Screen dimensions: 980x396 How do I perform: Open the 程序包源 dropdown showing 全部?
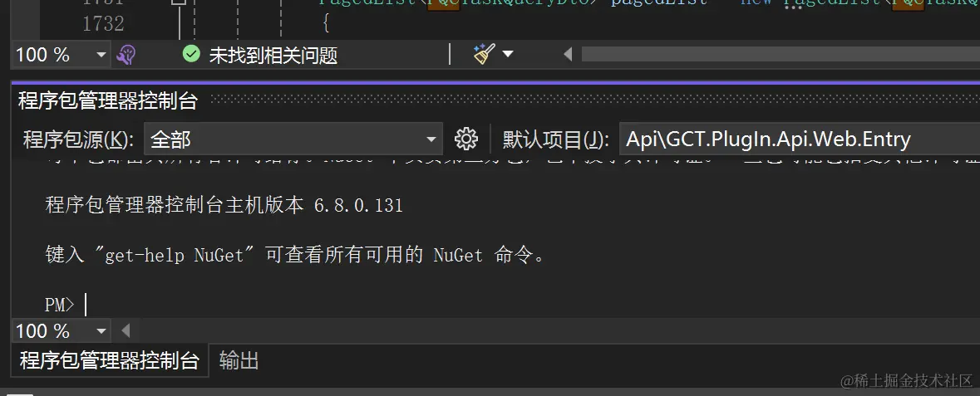point(293,139)
